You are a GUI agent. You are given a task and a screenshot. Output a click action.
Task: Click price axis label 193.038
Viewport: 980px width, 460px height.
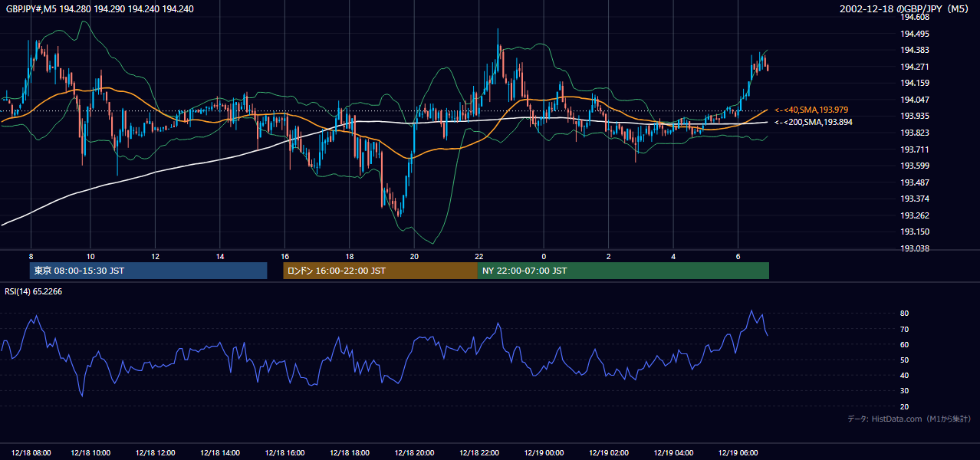(915, 248)
